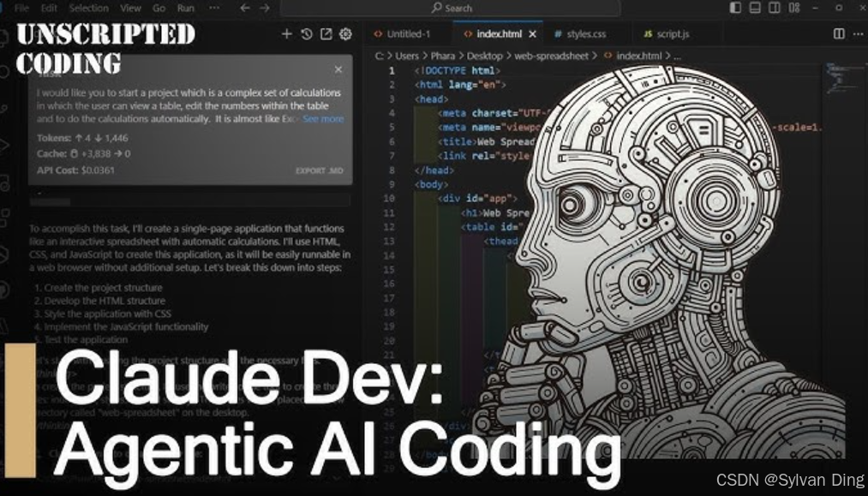Select Users in breadcrumb path
This screenshot has height=496, width=868.
(407, 56)
